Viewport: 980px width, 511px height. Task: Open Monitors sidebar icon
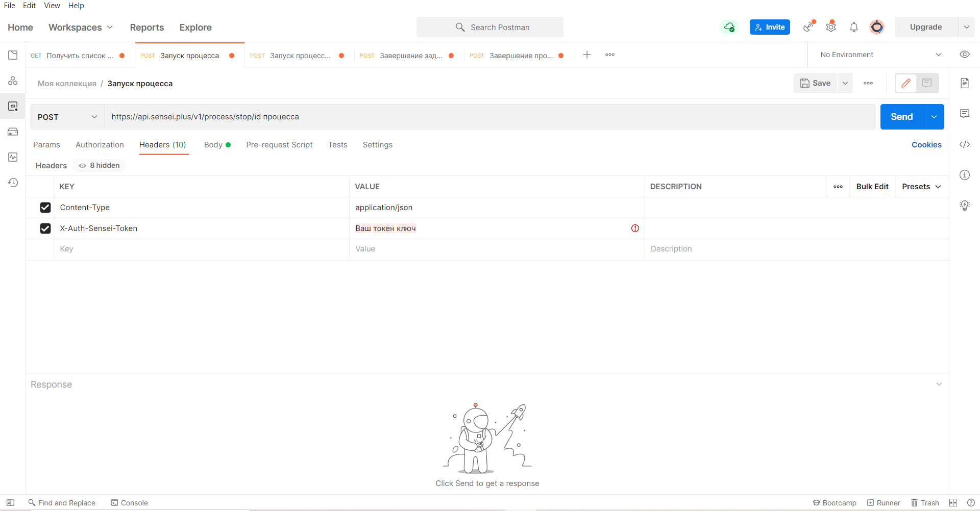(13, 157)
